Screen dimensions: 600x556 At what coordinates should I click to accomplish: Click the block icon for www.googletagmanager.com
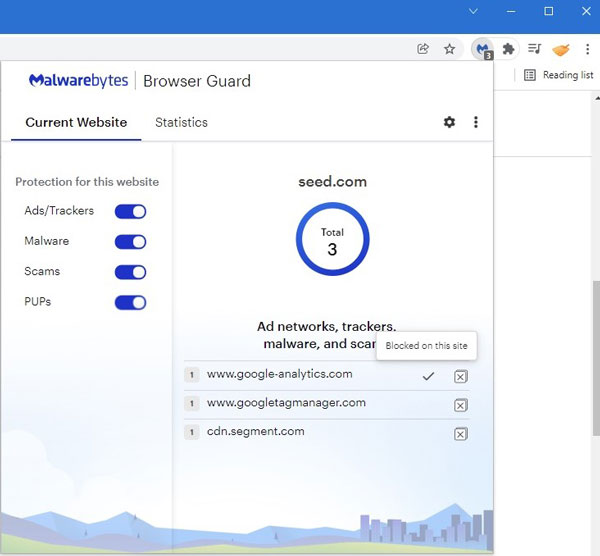coord(460,405)
